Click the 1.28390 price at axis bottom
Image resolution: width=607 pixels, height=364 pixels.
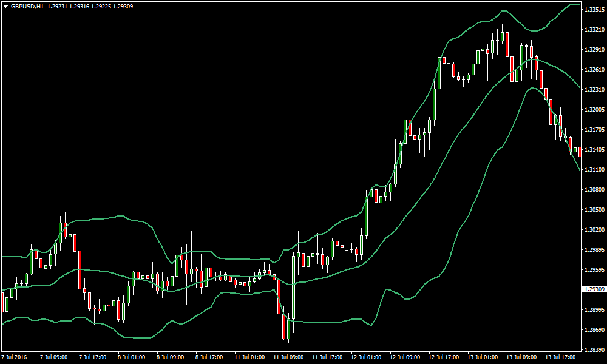pos(594,350)
